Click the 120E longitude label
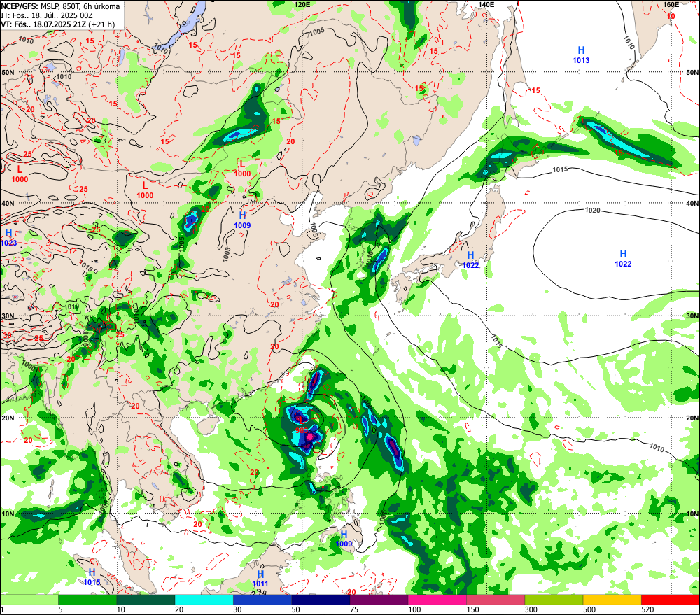The height and width of the screenshot is (615, 700). 302,4
